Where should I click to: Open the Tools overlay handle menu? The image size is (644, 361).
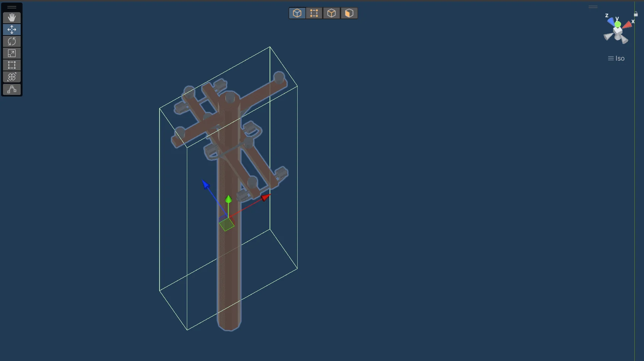[11, 7]
